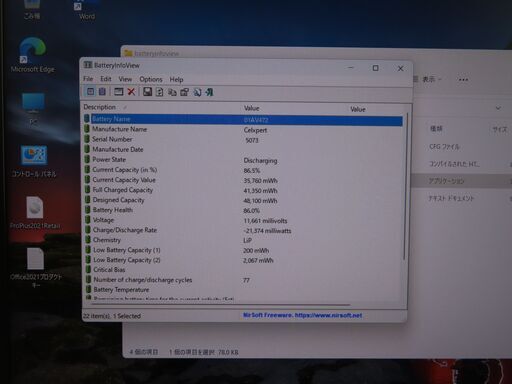Click BatteryInfoView title bar app icon
Image resolution: width=512 pixels, height=384 pixels.
coord(88,65)
